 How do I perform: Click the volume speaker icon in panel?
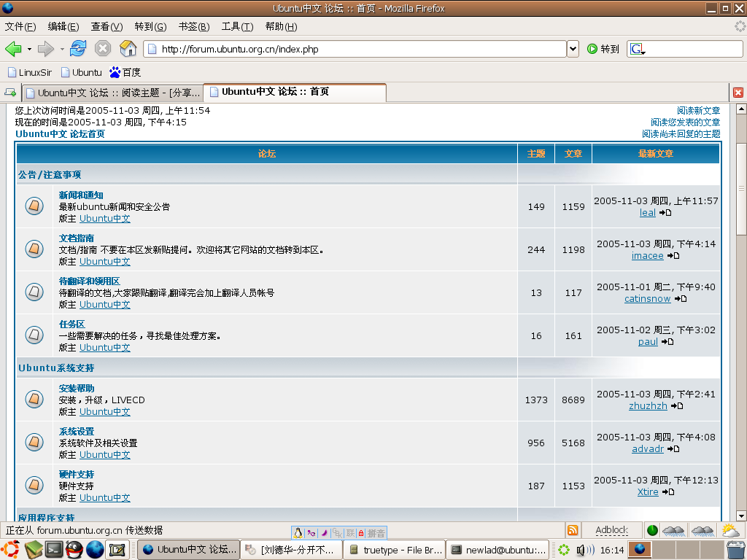(585, 550)
